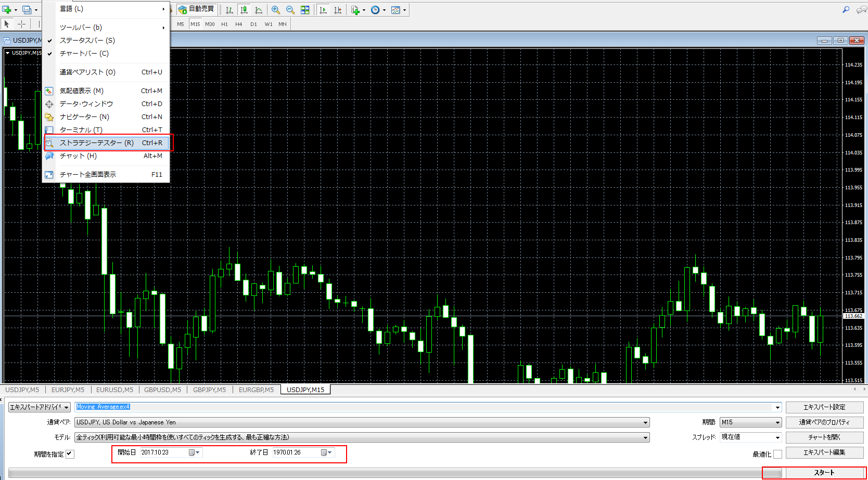Choose ターミナル (T) menu entry

pos(106,130)
